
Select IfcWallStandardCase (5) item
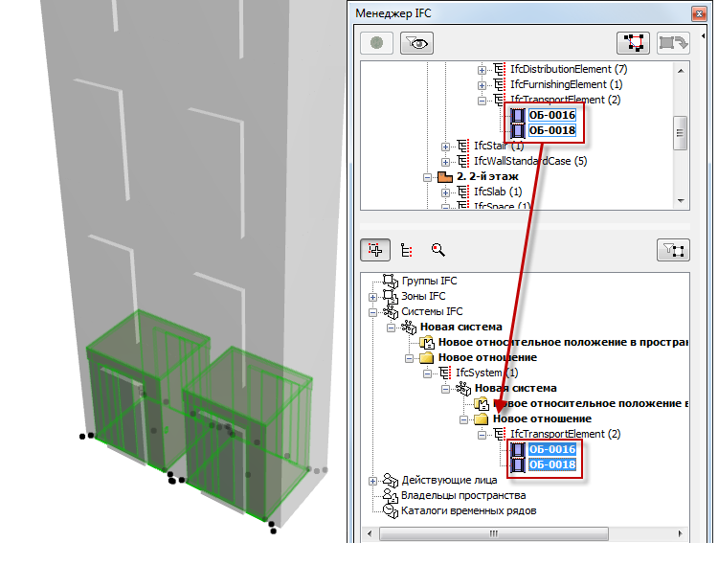[530, 161]
